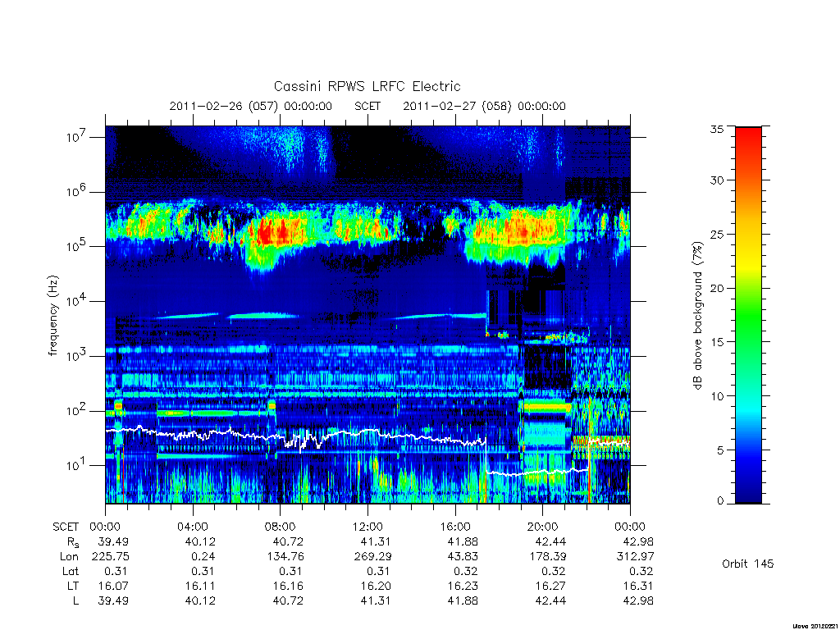840x630 pixels.
Task: Click local time value 16.20
Action: click(x=376, y=586)
